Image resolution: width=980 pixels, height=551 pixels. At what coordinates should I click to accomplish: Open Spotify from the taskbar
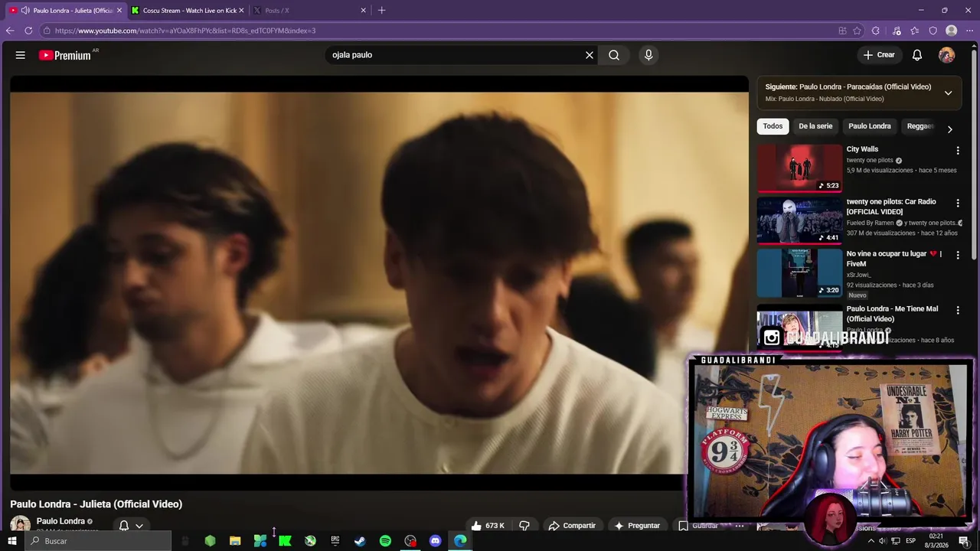click(x=385, y=541)
